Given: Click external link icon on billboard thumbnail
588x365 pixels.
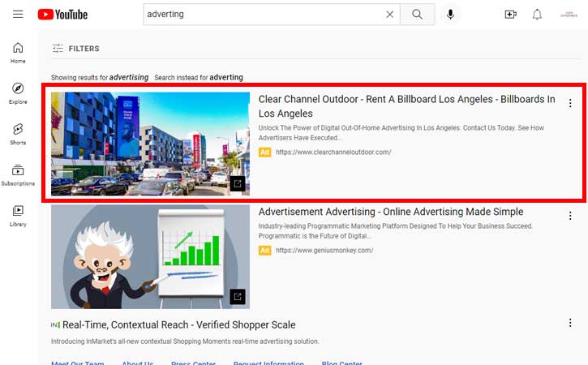Looking at the screenshot, I should tap(238, 184).
